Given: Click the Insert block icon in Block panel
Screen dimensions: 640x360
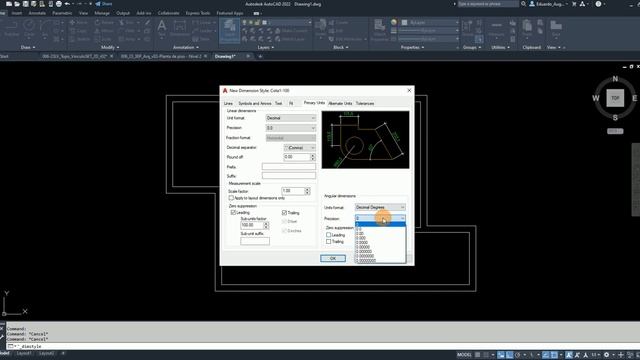Looking at the screenshot, I should pos(320,28).
